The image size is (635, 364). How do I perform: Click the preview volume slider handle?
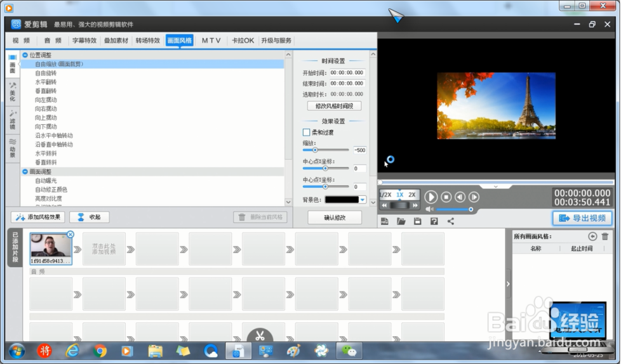coord(471,209)
